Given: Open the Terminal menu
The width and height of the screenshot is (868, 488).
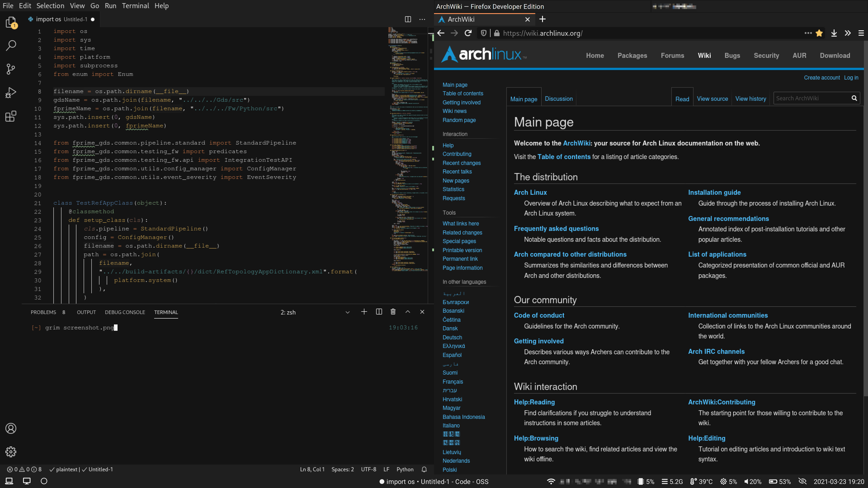Looking at the screenshot, I should (135, 6).
